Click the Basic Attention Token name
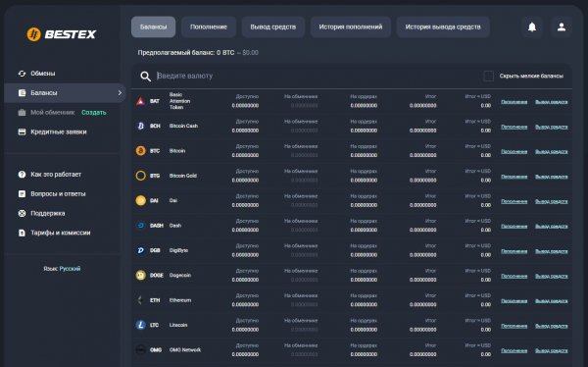The width and height of the screenshot is (588, 367). pos(179,101)
